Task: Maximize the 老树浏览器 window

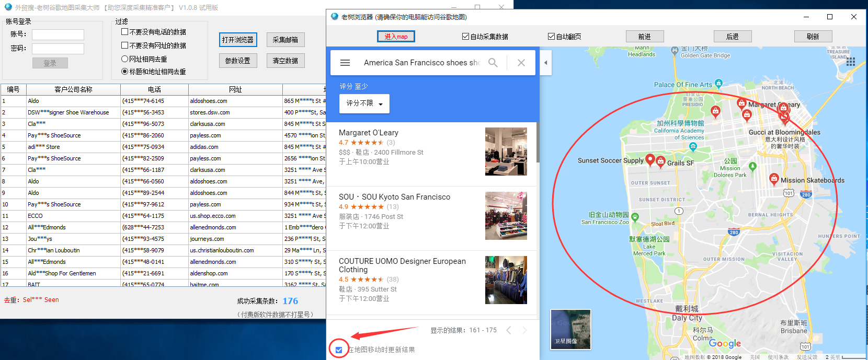Action: coord(830,17)
